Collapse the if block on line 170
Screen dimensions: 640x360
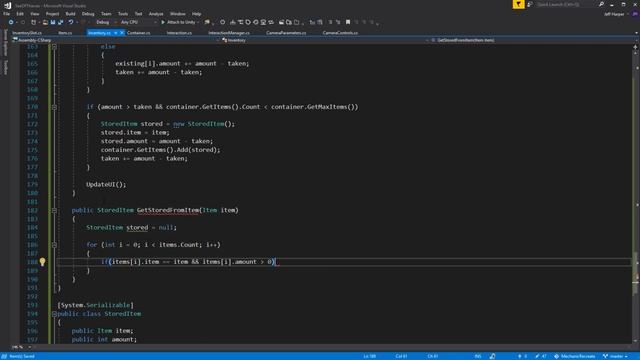(x=54, y=107)
